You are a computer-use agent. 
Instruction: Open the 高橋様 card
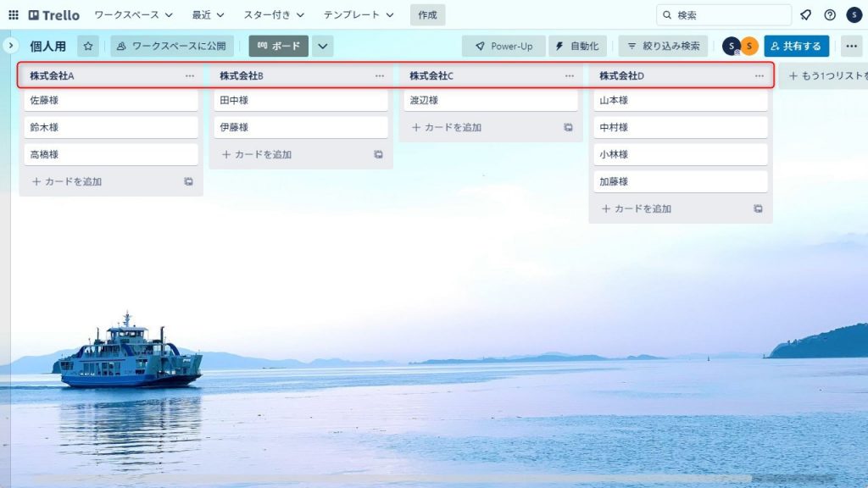[111, 154]
